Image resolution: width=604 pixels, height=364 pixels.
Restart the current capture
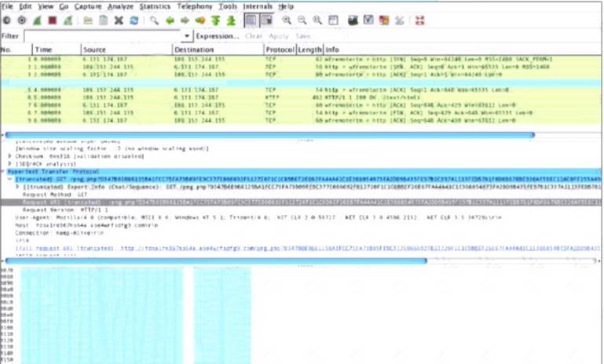[68, 20]
